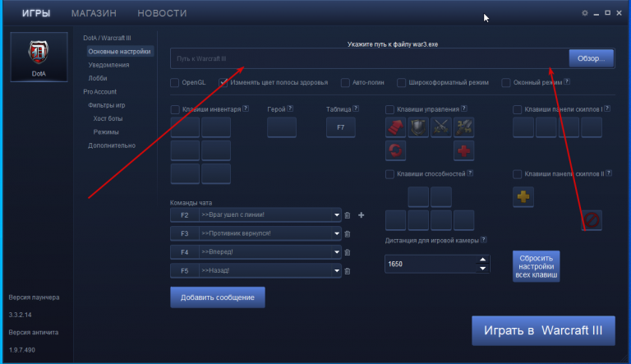
Task: Click Играть в Warcraft III button
Action: [543, 330]
